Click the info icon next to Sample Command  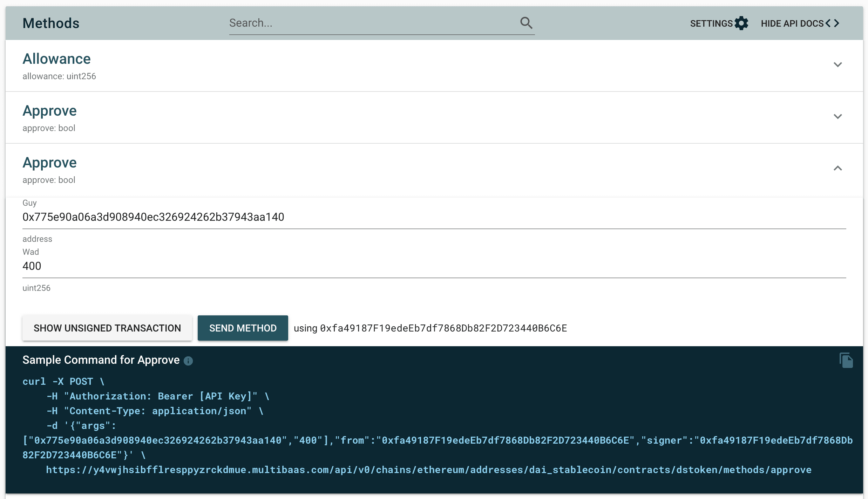[x=188, y=361]
